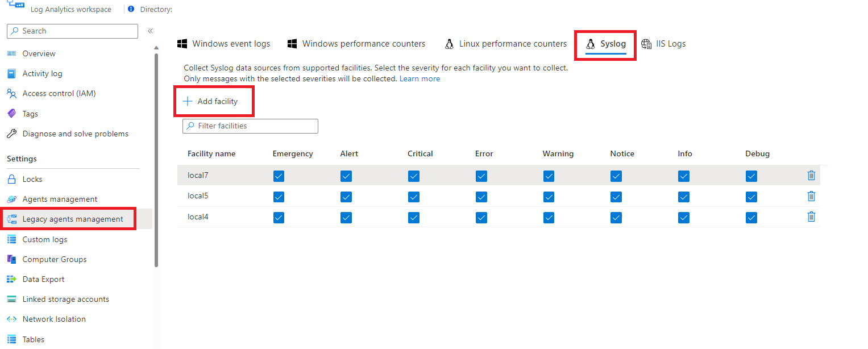The width and height of the screenshot is (868, 349).
Task: Open Windows performance counters tab
Action: 356,44
